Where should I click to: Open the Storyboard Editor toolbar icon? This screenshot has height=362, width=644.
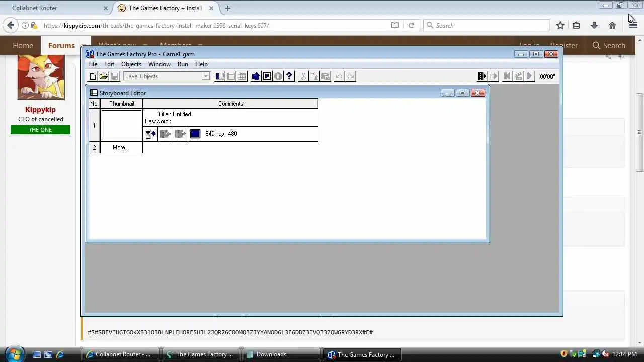(220, 76)
